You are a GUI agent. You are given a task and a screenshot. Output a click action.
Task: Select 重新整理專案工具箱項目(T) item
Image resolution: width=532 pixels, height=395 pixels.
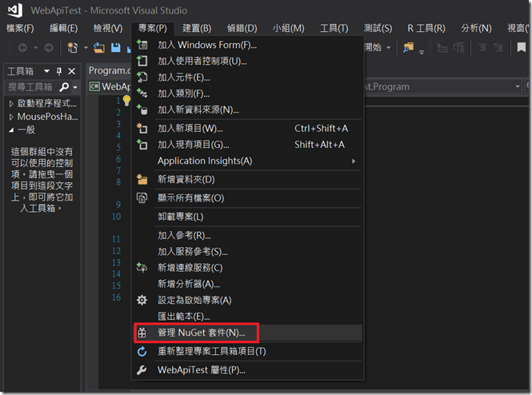[x=248, y=351]
